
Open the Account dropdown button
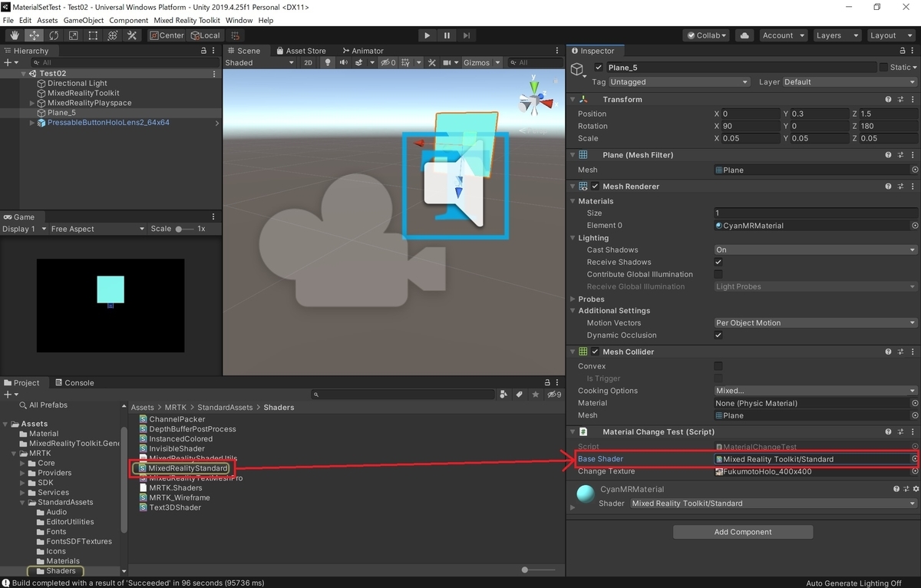[x=783, y=35]
